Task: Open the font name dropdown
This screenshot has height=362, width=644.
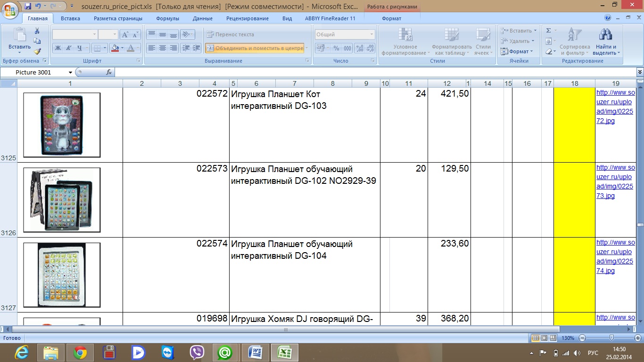Action: coord(94,34)
